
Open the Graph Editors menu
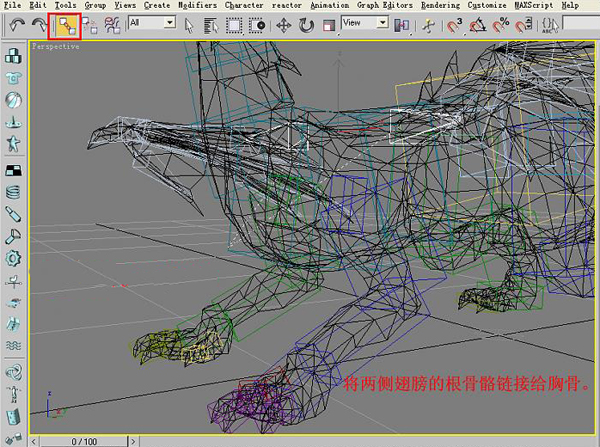tap(385, 5)
